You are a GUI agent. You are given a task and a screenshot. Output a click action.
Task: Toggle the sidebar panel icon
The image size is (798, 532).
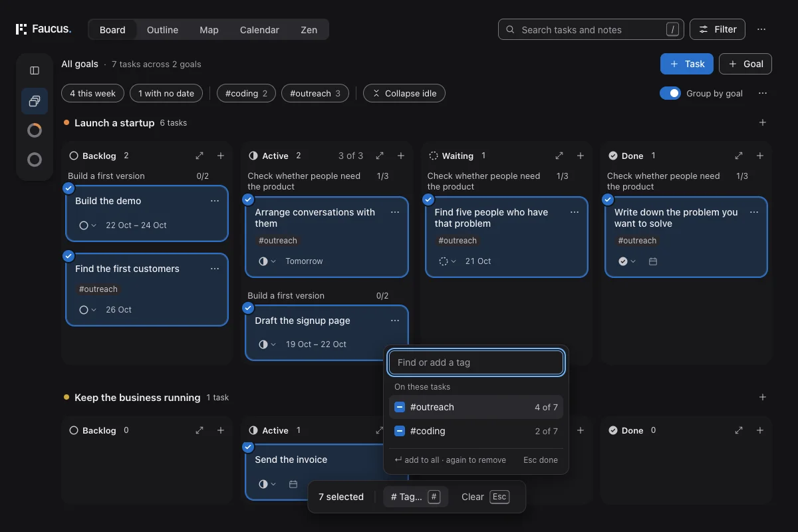35,70
